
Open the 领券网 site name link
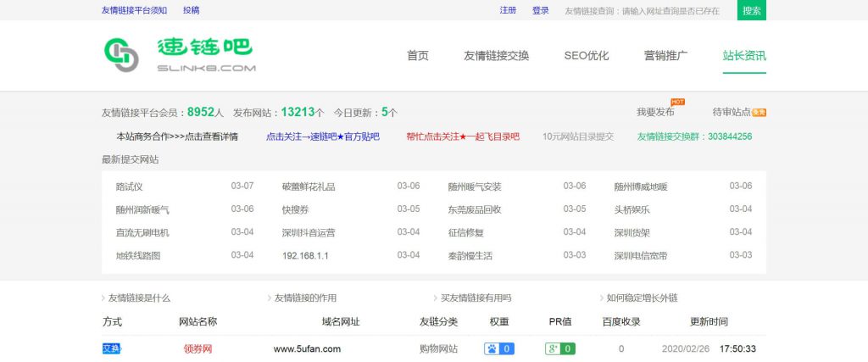(198, 348)
